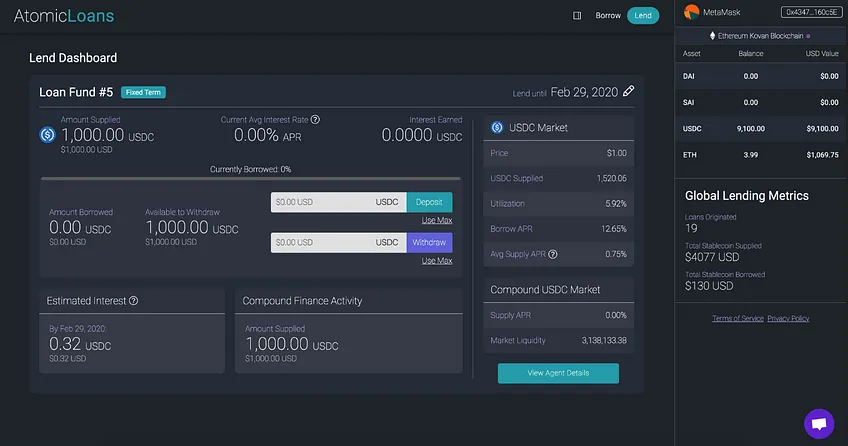The image size is (848, 446).
Task: Select the Lend tab
Action: [x=643, y=16]
